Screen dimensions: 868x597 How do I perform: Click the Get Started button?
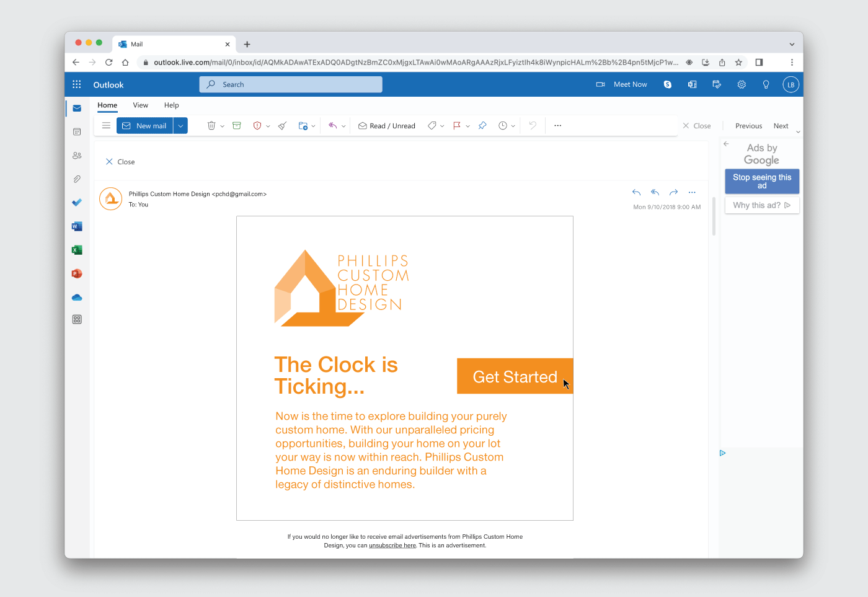click(515, 376)
